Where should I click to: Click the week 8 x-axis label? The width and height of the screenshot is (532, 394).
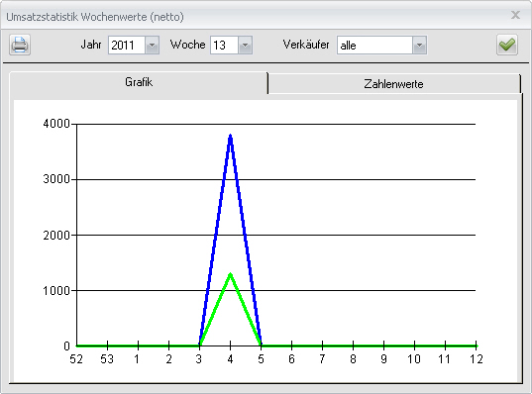pyautogui.click(x=353, y=359)
